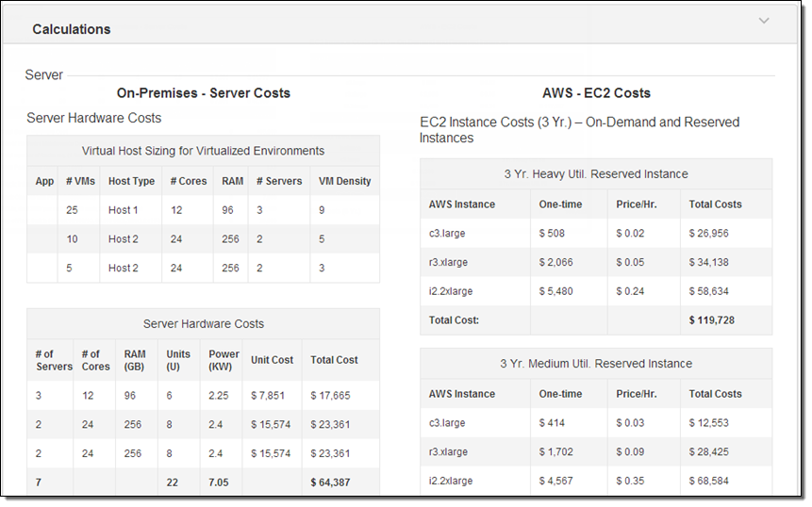
Task: Click the Units (U) column header
Action: [x=178, y=360]
